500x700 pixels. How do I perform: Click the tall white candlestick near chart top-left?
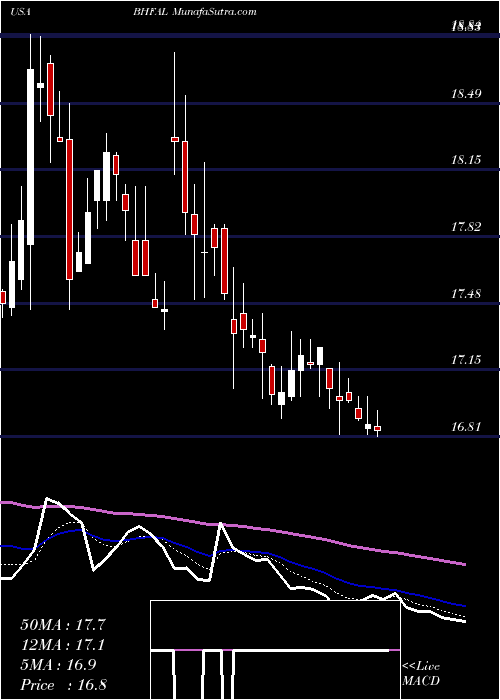coord(30,157)
